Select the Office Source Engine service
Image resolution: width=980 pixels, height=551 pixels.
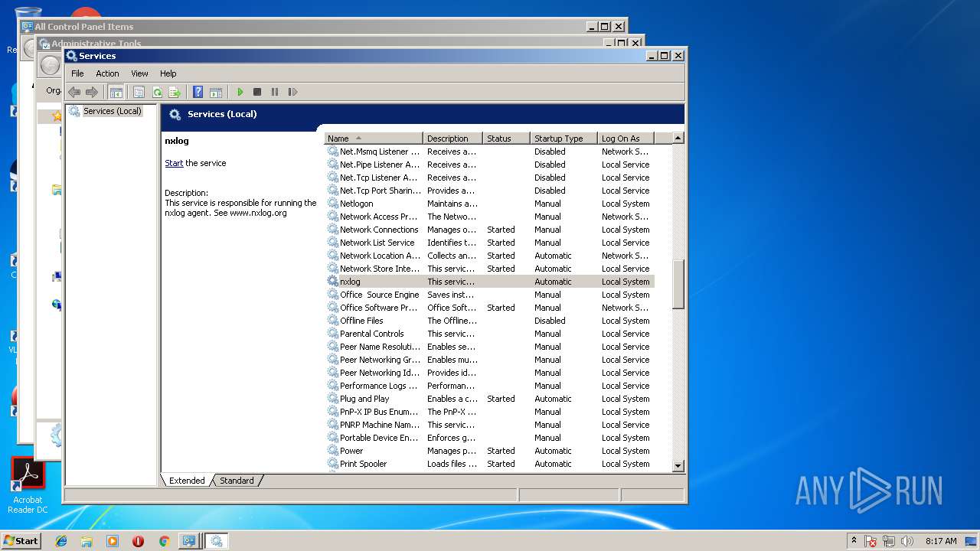(490, 295)
